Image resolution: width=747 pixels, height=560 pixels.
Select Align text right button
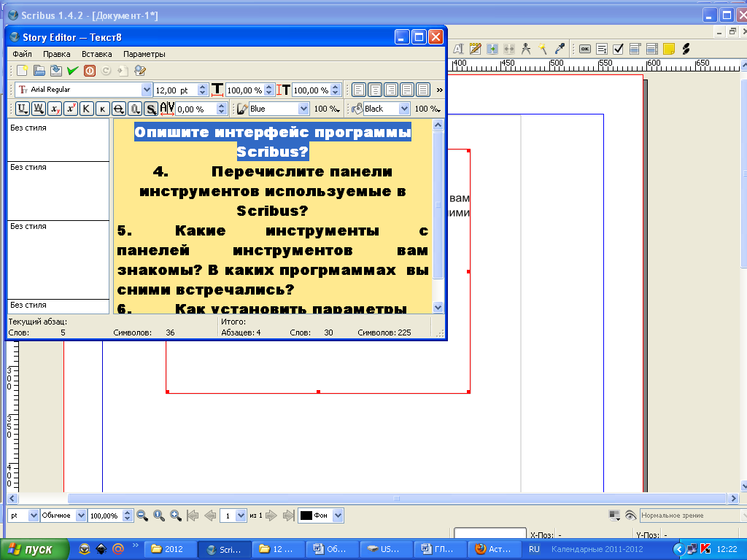(x=391, y=90)
